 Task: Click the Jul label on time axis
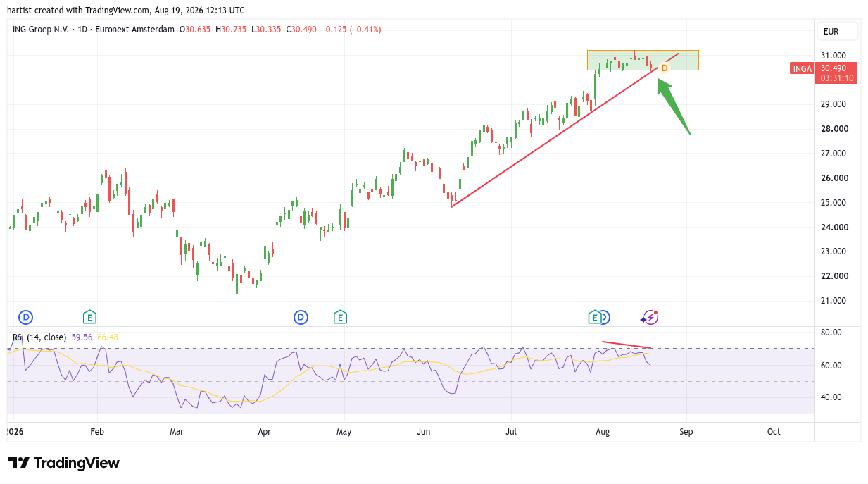pos(512,432)
